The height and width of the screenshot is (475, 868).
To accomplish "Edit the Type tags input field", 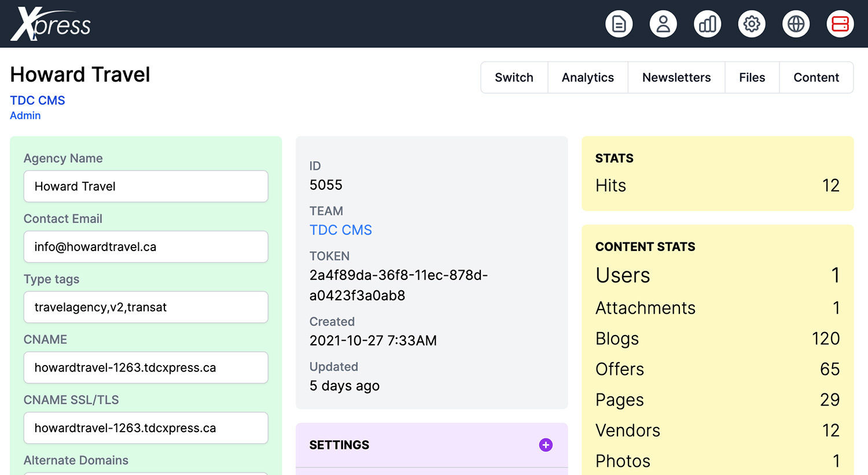I will [146, 307].
